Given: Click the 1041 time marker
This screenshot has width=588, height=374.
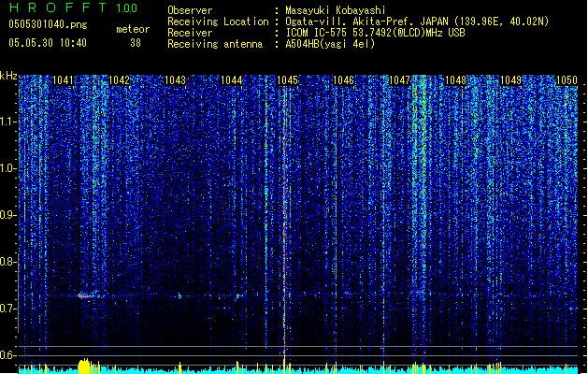Looking at the screenshot, I should (63, 80).
